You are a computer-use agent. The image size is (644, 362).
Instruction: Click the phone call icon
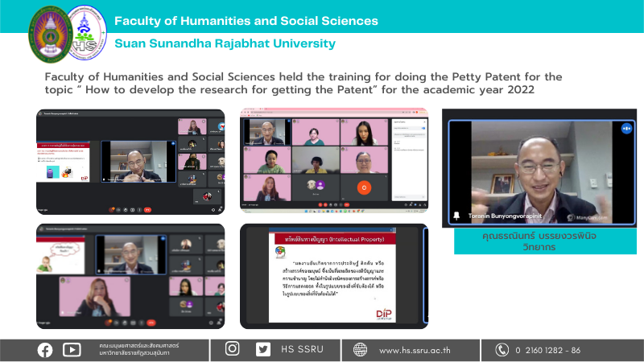pyautogui.click(x=502, y=349)
